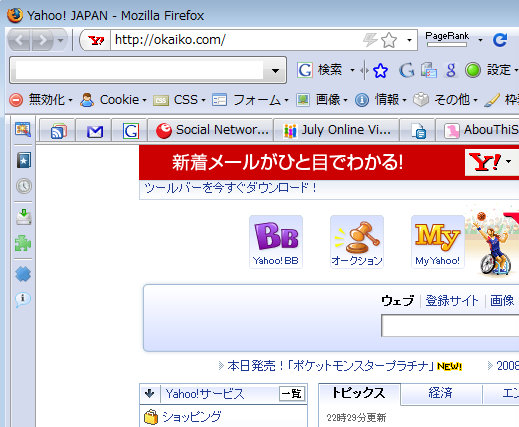Open the 設定 settings menu

click(502, 70)
